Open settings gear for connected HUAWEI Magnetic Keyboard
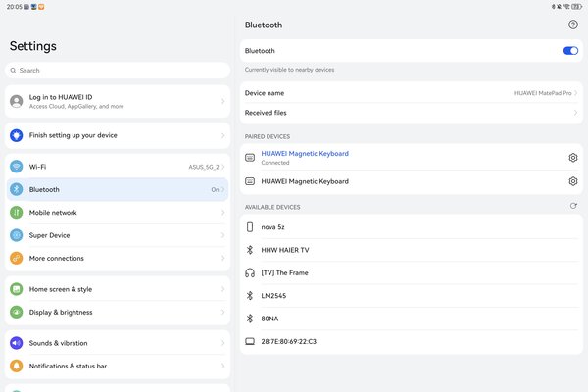 (572, 158)
